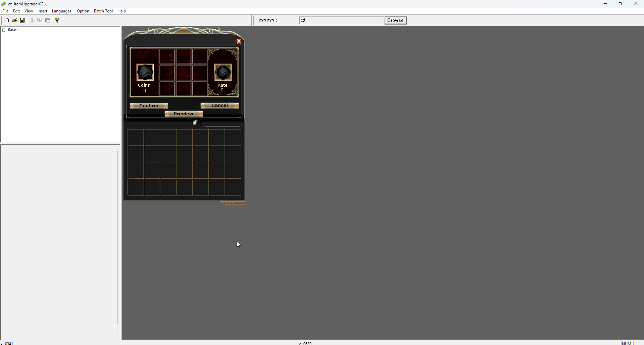
Task: Select the Rate item slot icon
Action: [x=223, y=72]
